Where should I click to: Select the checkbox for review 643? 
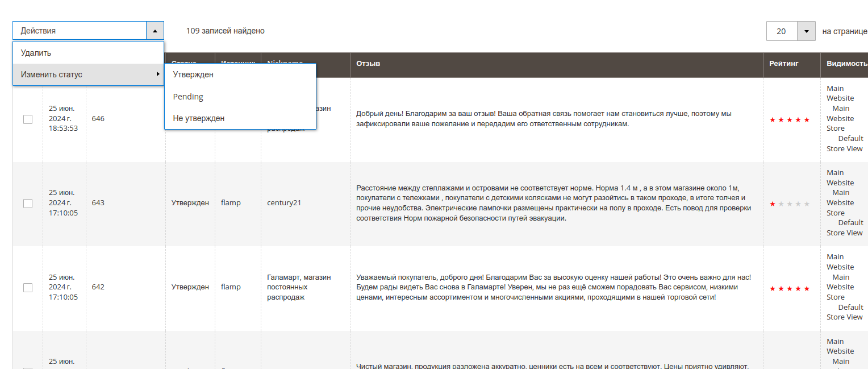point(28,204)
